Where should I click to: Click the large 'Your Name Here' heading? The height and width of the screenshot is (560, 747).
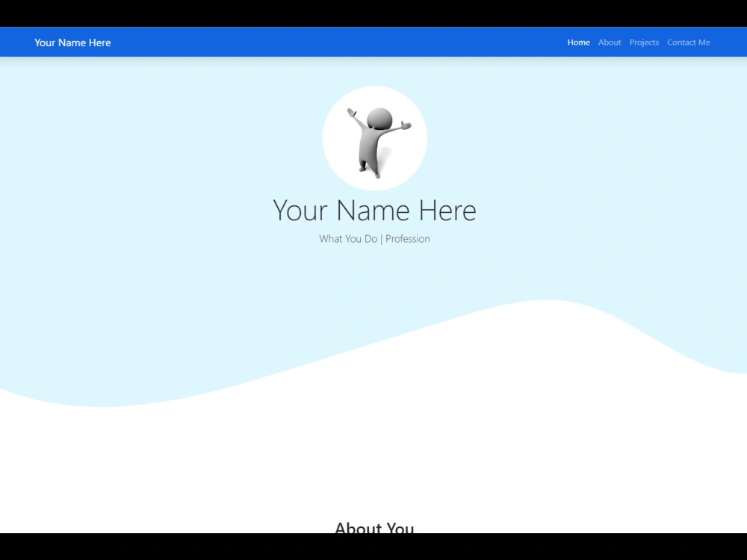374,210
